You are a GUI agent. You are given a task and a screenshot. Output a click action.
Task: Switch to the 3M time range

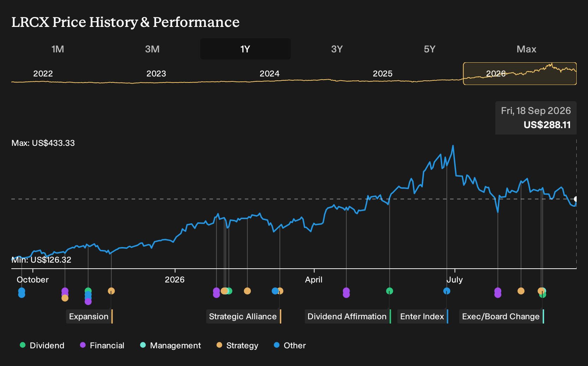click(152, 49)
